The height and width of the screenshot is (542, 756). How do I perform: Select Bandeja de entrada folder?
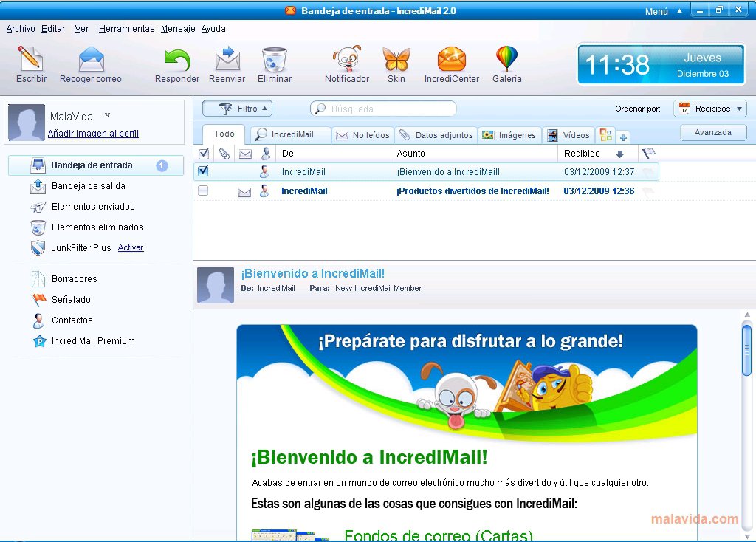(96, 165)
